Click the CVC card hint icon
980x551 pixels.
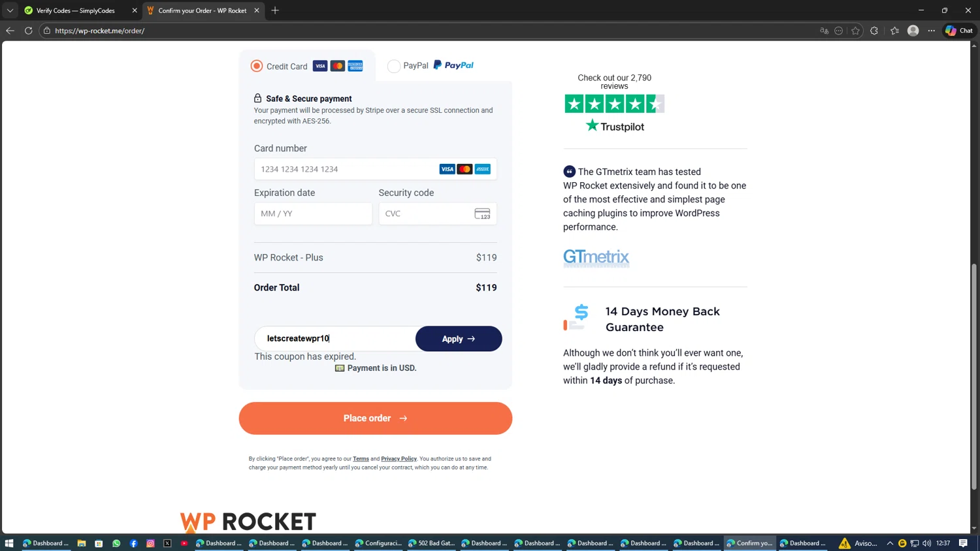click(x=482, y=213)
